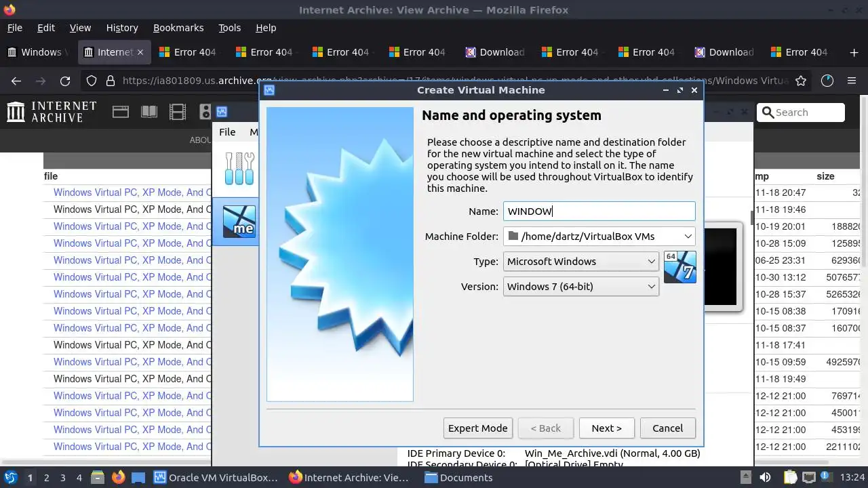Open the circular icon beside the bookmark star
Image resolution: width=868 pixels, height=488 pixels.
tap(827, 81)
